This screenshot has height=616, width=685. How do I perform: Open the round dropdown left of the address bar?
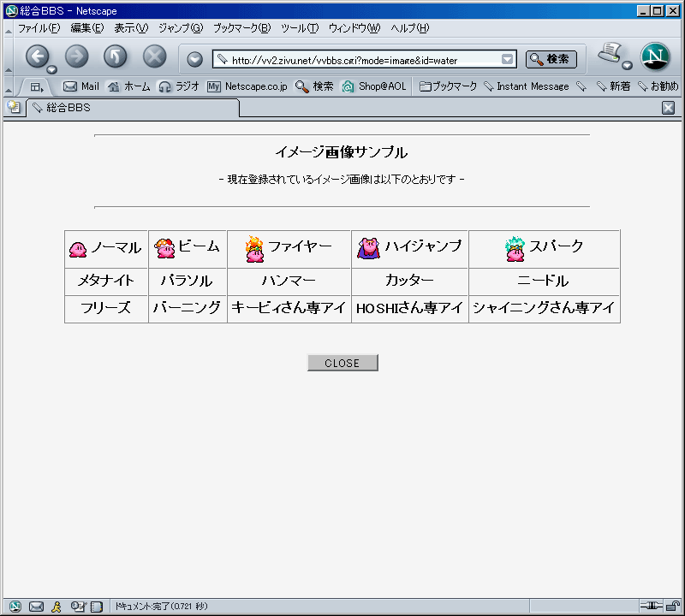tap(195, 59)
